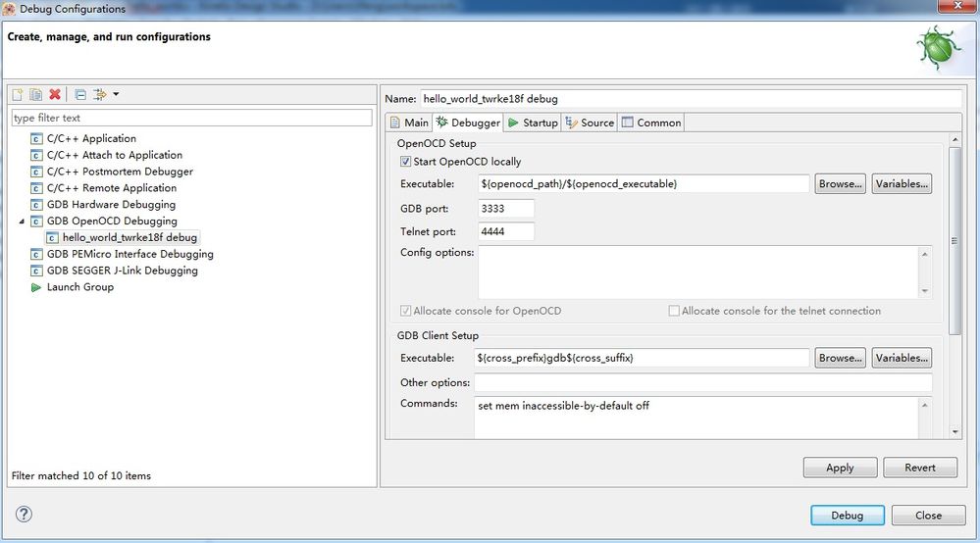
Task: Open Variables for OpenOCD executable
Action: click(902, 184)
